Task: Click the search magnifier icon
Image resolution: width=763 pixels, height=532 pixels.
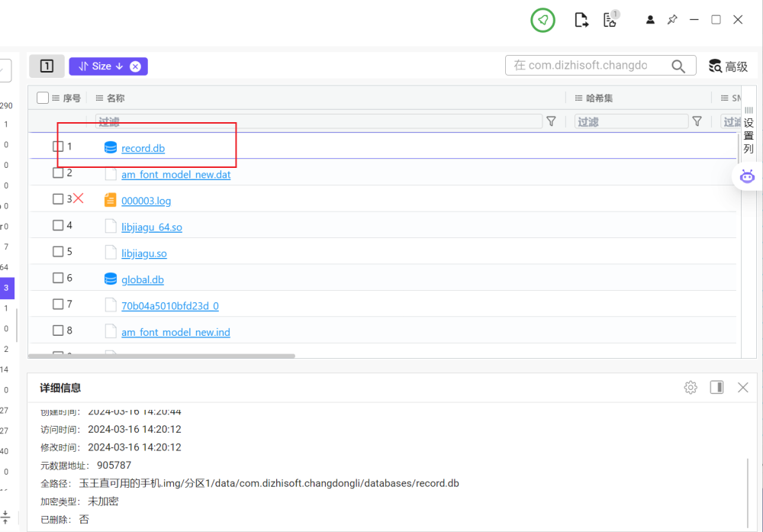Action: [678, 66]
